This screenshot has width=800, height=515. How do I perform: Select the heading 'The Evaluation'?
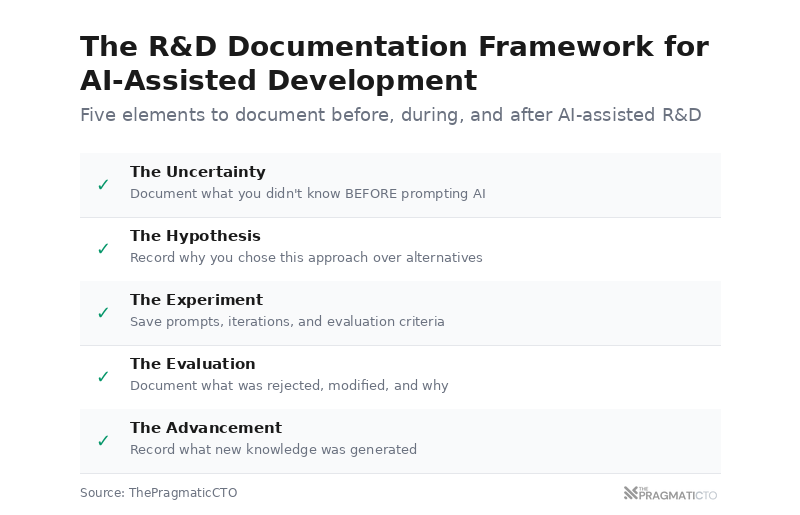click(x=193, y=363)
